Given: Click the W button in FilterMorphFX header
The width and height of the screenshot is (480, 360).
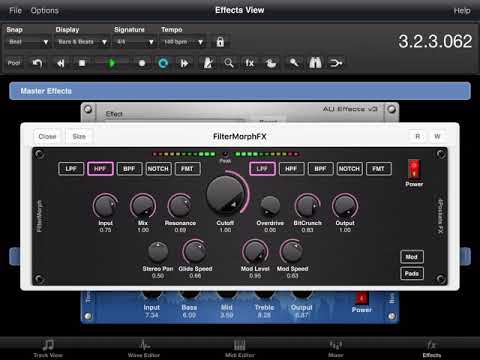Looking at the screenshot, I should pos(437,136).
